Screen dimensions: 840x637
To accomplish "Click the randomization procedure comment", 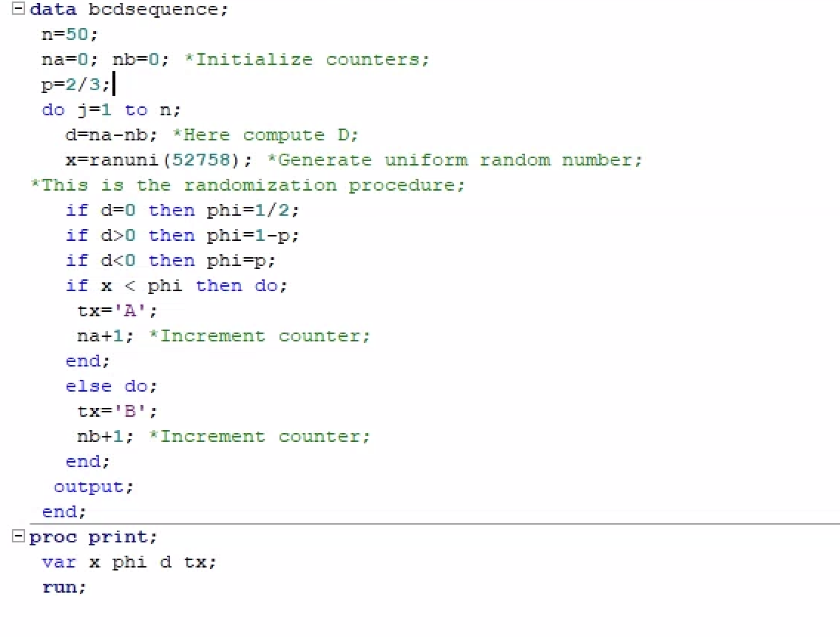I will (x=248, y=185).
